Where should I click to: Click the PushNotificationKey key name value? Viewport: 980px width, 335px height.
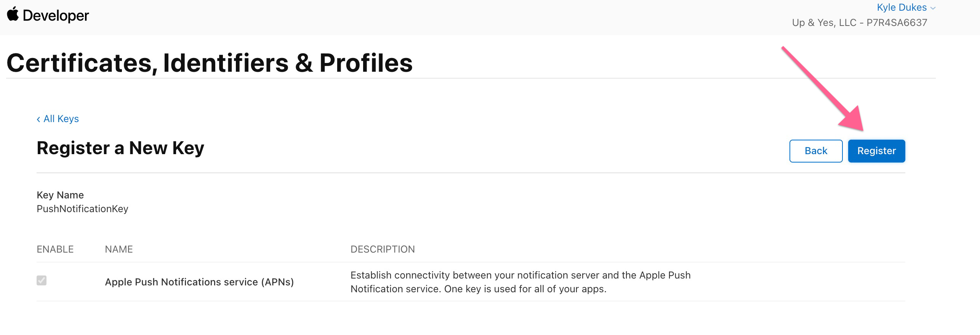[x=82, y=209]
